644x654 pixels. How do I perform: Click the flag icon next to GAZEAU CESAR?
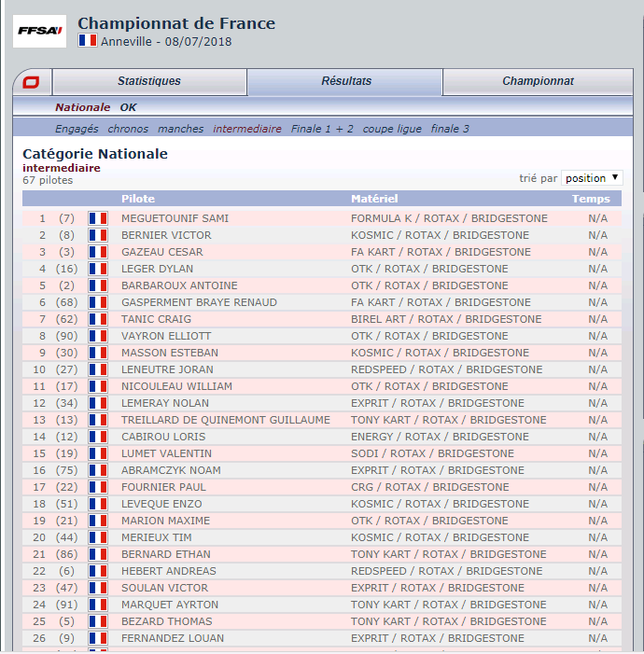pos(98,252)
